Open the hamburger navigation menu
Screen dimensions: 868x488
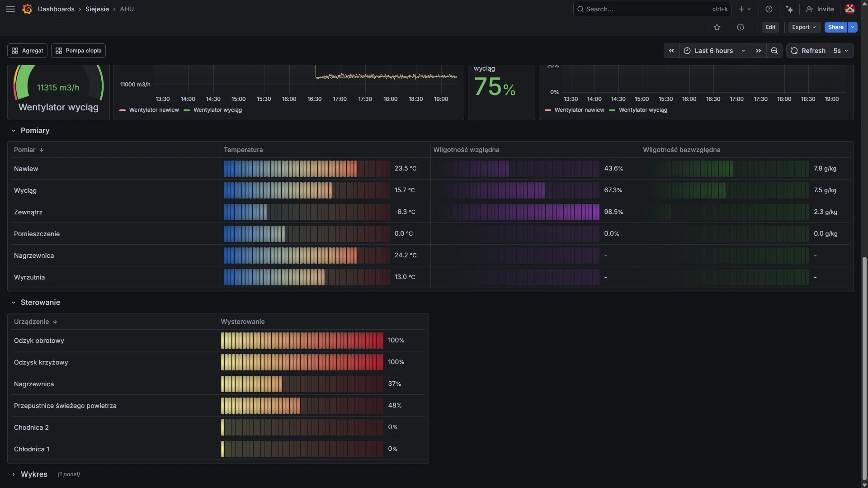coord(10,9)
